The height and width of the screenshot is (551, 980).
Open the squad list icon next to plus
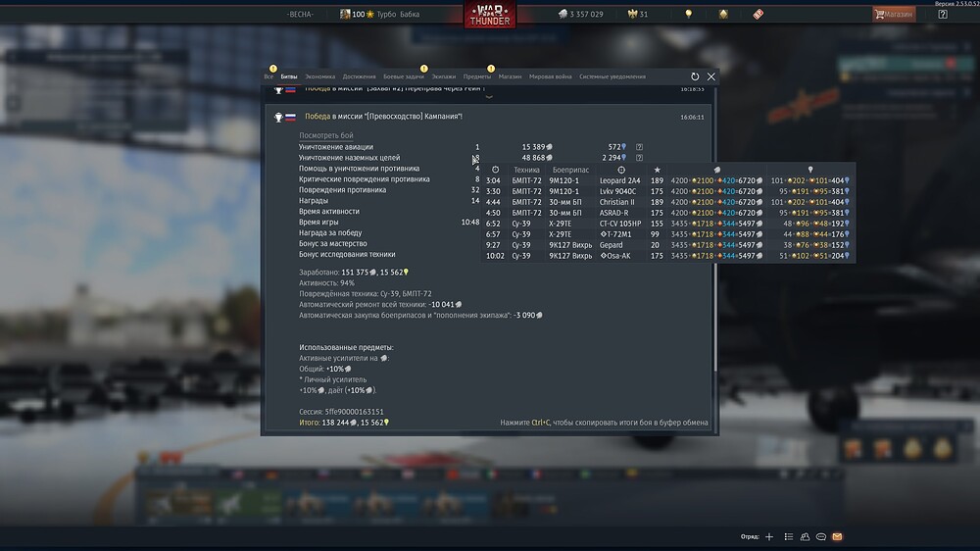(x=788, y=537)
